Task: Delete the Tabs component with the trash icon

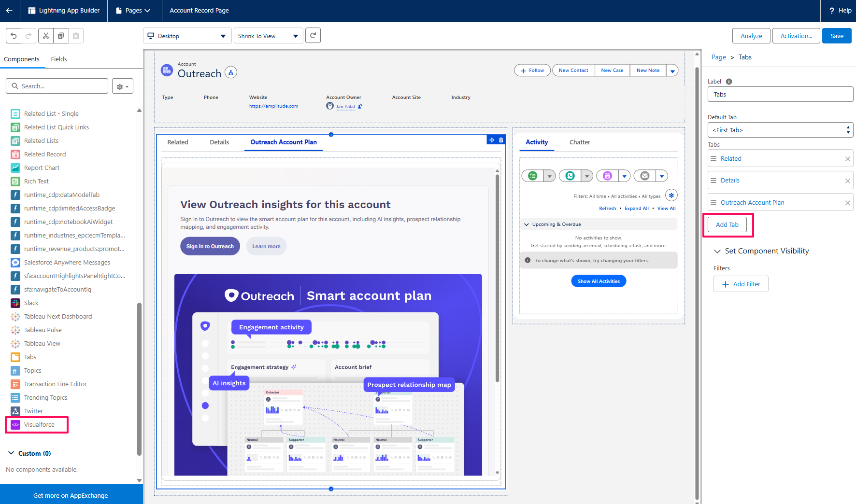Action: (x=501, y=140)
